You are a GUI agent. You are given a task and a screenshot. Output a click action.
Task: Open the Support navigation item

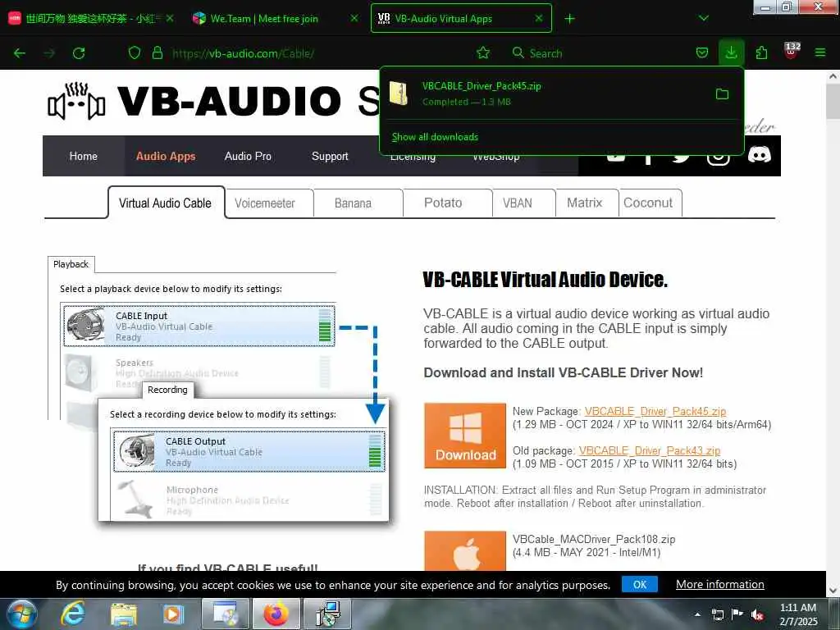point(330,156)
